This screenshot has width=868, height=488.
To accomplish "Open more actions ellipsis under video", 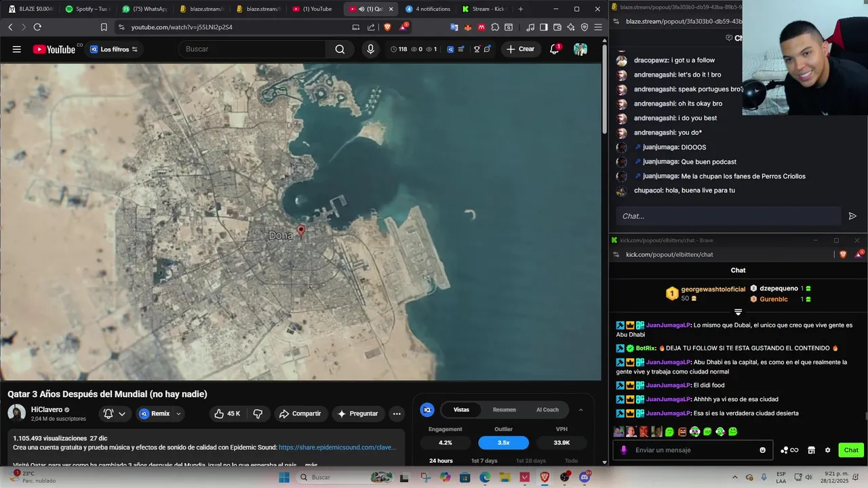I will tap(397, 413).
